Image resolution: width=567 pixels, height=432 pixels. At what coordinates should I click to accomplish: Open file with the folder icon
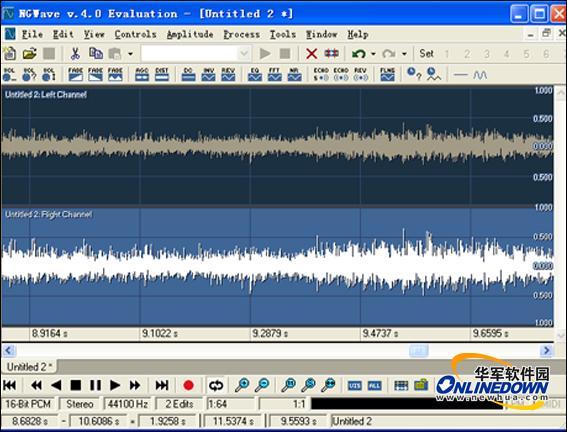[30, 54]
